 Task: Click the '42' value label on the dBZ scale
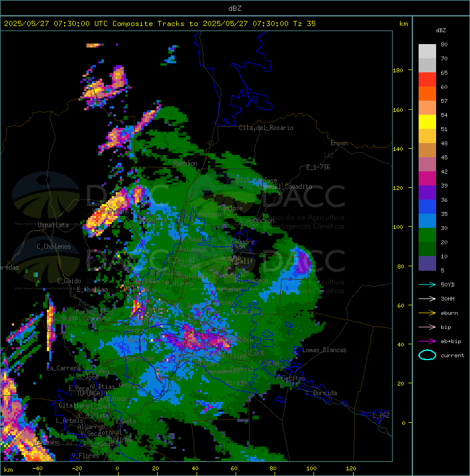[x=444, y=171]
